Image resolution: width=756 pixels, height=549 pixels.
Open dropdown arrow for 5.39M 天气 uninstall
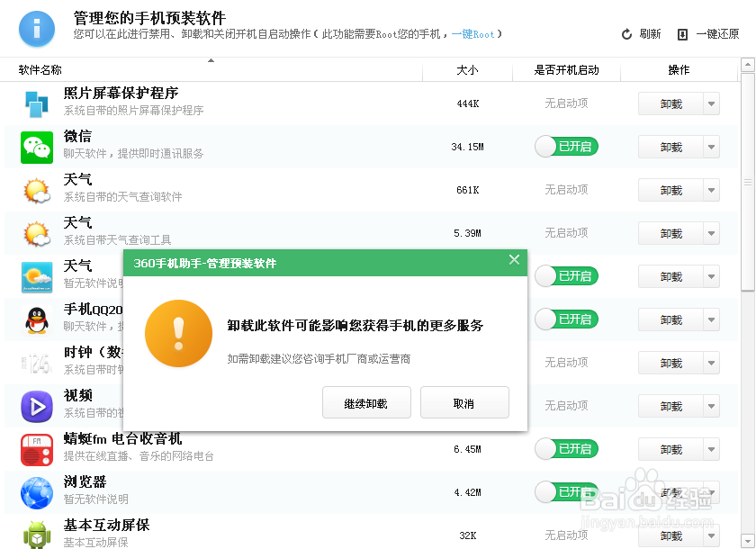(x=711, y=234)
